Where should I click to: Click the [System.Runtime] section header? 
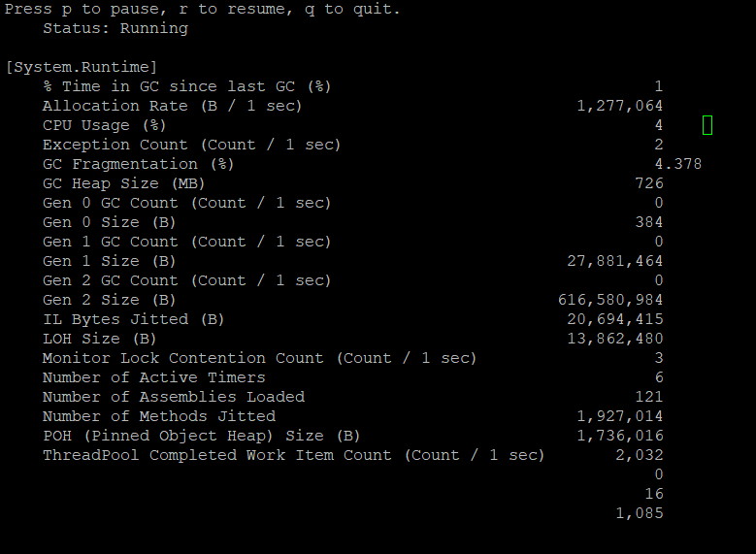(x=81, y=67)
